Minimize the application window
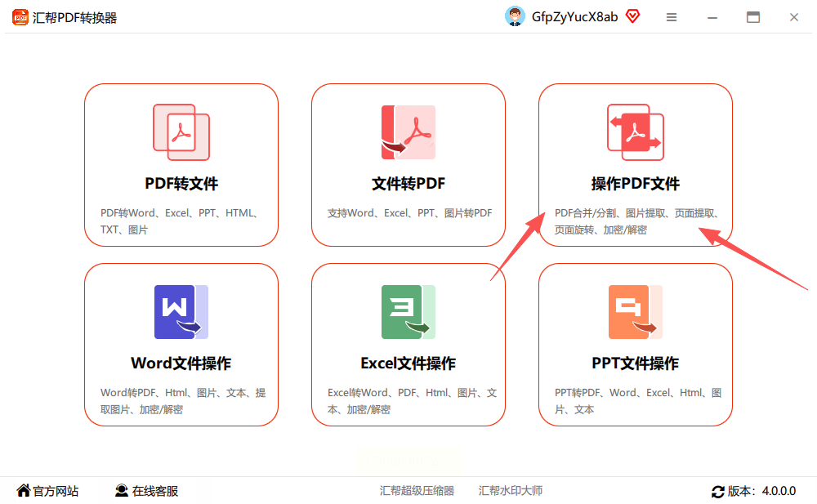This screenshot has width=817, height=504. pyautogui.click(x=712, y=18)
